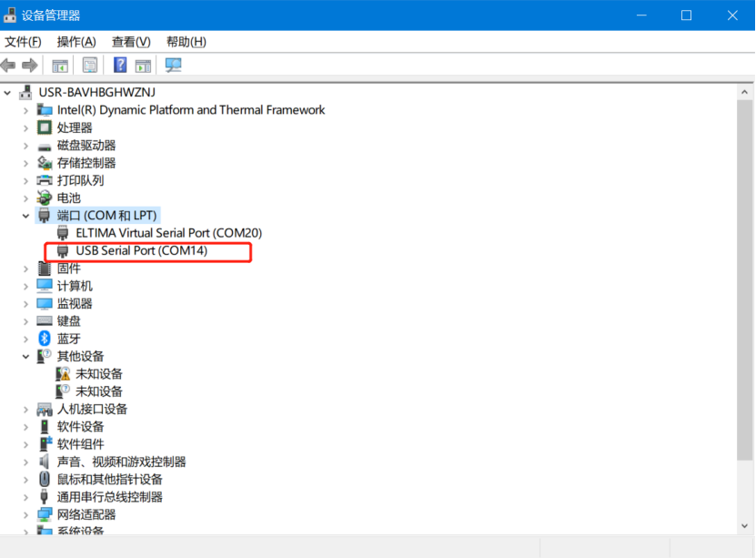Toggle the Action Pane toolbar icon
The width and height of the screenshot is (756, 558).
coord(143,65)
